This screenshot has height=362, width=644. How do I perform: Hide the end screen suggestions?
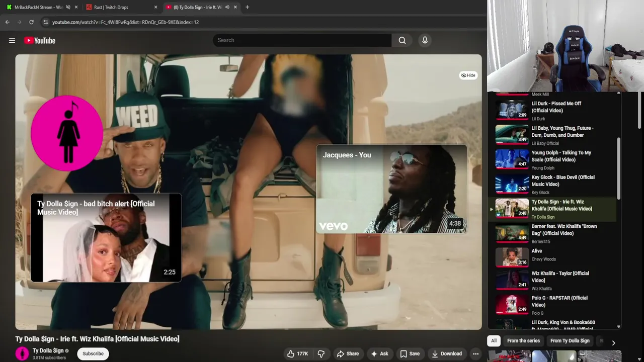point(468,75)
